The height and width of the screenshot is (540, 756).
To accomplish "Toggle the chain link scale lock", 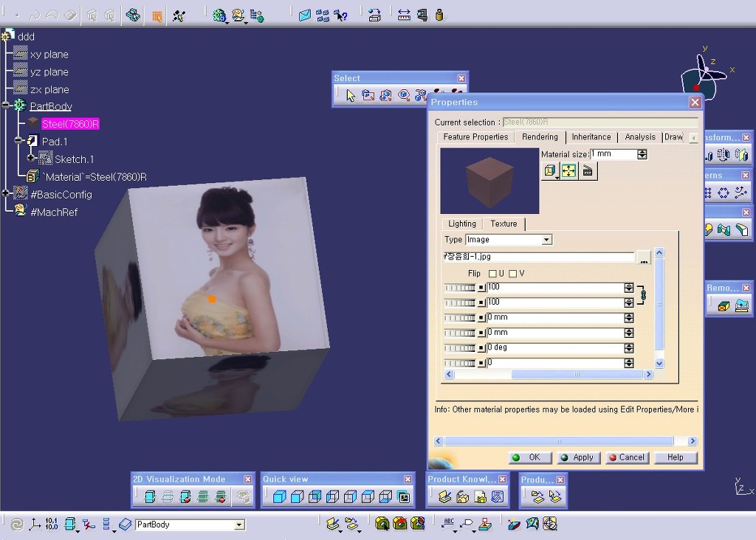I will (x=643, y=295).
